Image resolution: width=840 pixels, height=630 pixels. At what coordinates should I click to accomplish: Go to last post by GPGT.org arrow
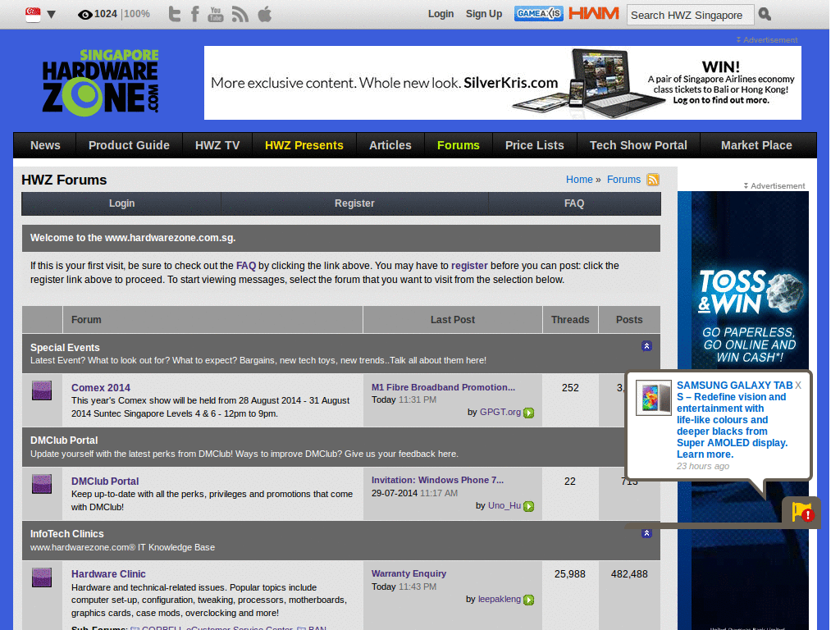[x=529, y=413]
